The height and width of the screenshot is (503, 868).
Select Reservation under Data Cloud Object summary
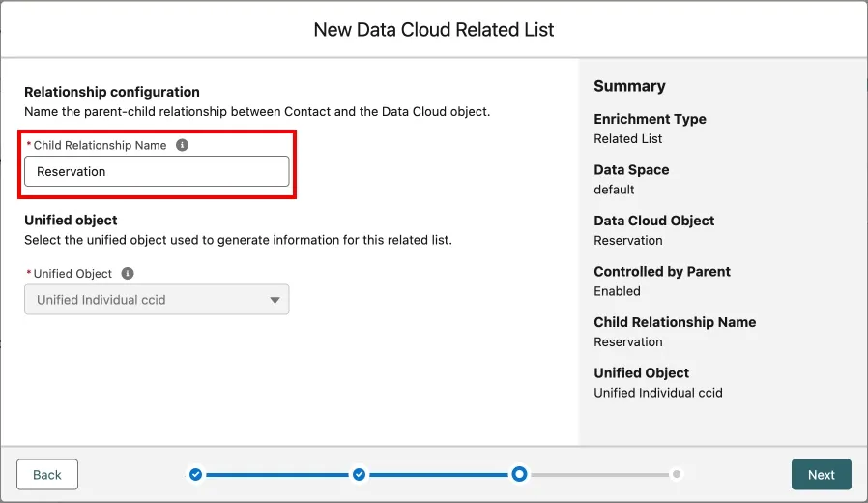(627, 240)
